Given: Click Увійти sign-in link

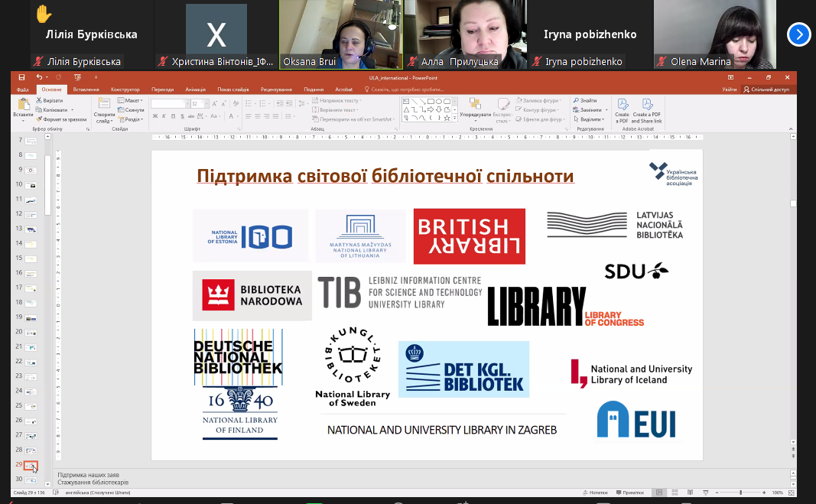Looking at the screenshot, I should 729,89.
